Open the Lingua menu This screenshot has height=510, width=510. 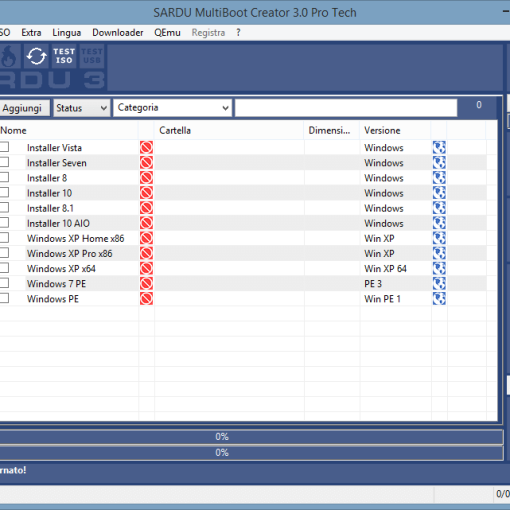[x=67, y=33]
